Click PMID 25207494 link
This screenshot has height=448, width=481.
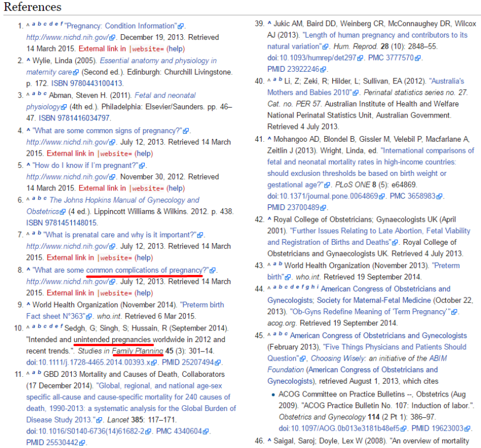(188, 362)
